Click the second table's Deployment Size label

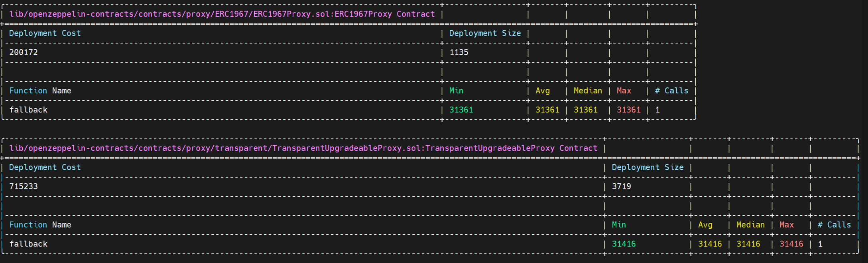point(648,167)
